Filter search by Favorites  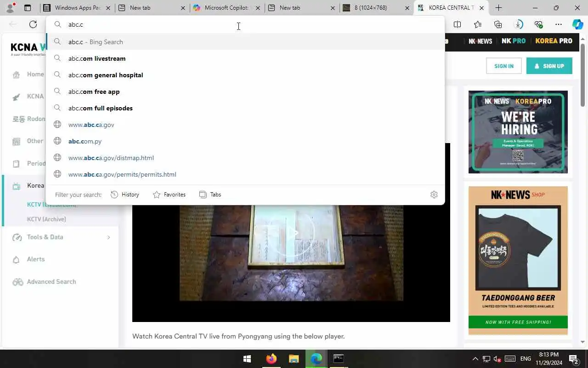pyautogui.click(x=169, y=195)
